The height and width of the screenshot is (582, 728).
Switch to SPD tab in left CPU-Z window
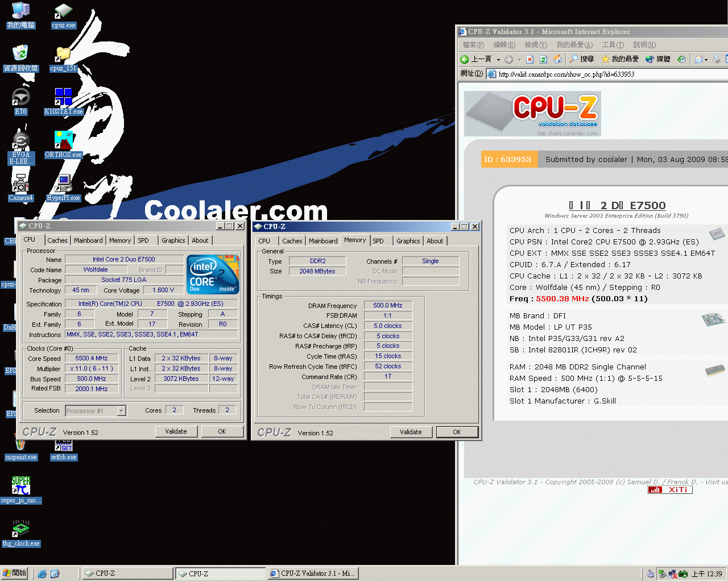click(143, 241)
